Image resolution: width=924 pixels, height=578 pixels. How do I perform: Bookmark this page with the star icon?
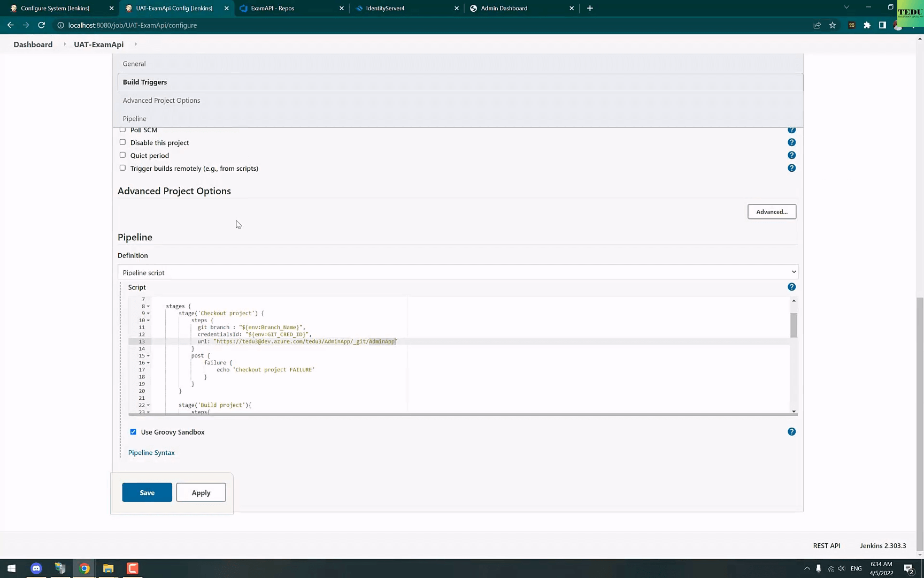click(x=833, y=25)
